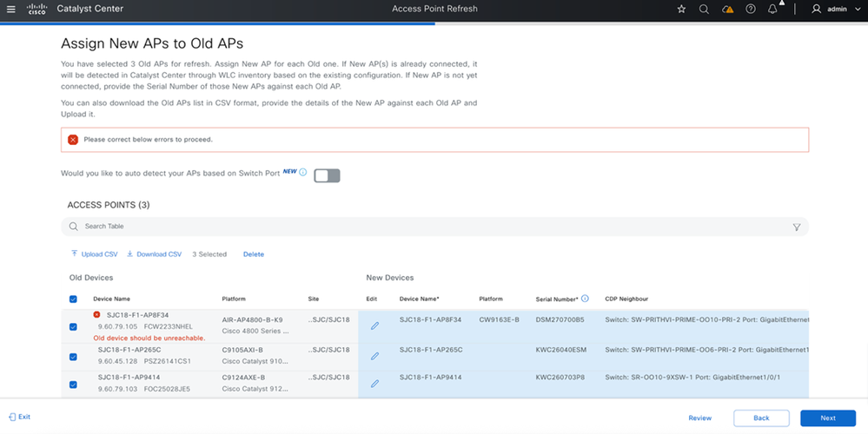Expand the admin account dropdown arrow

[x=858, y=9]
